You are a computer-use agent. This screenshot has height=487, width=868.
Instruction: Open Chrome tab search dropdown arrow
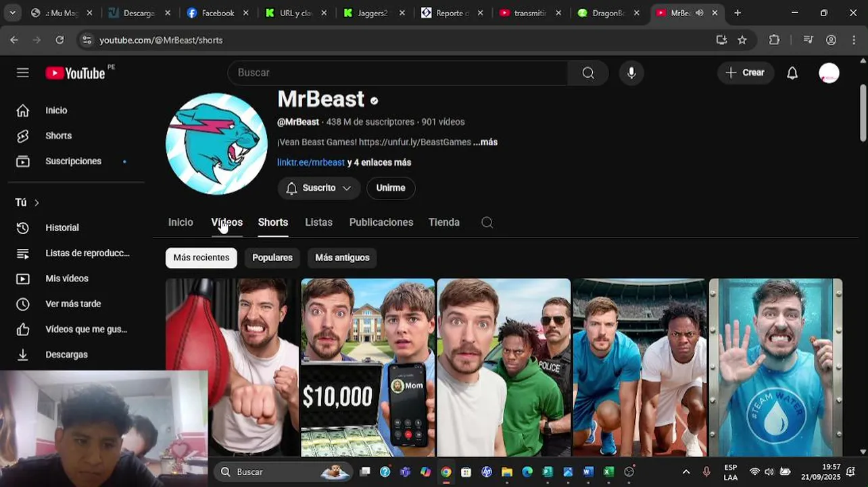pyautogui.click(x=13, y=13)
